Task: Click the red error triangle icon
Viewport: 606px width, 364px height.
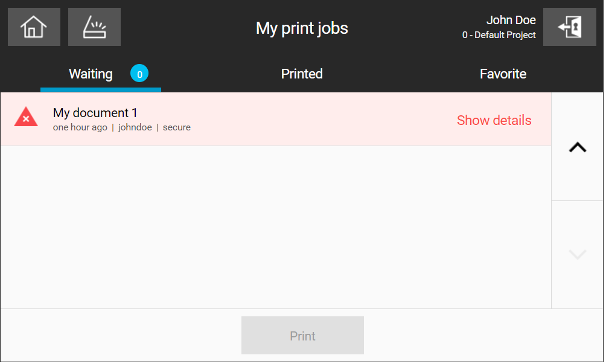Action: click(26, 117)
